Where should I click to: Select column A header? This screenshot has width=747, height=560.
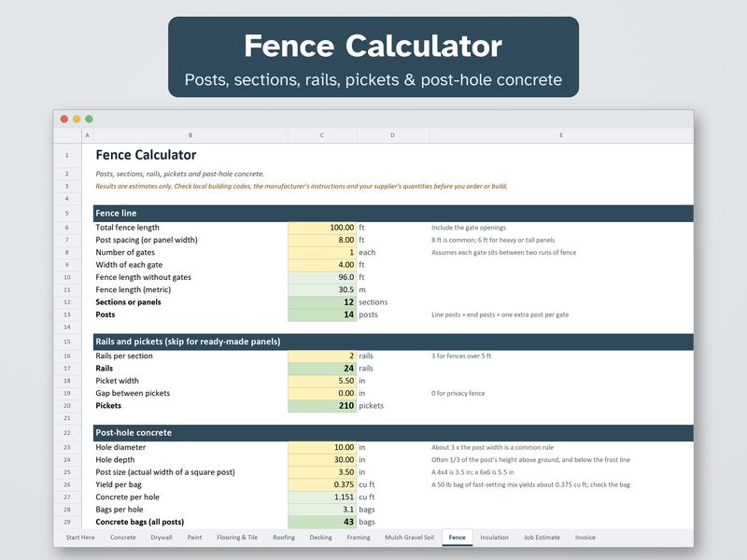pyautogui.click(x=87, y=135)
